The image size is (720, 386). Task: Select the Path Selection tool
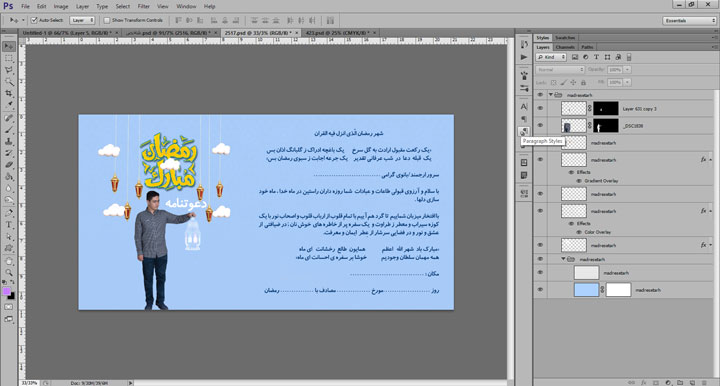tap(9, 237)
